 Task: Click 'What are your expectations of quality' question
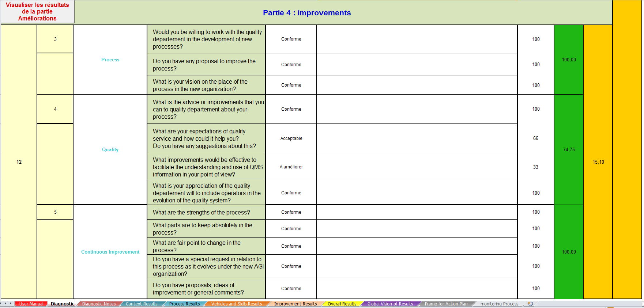pos(206,138)
